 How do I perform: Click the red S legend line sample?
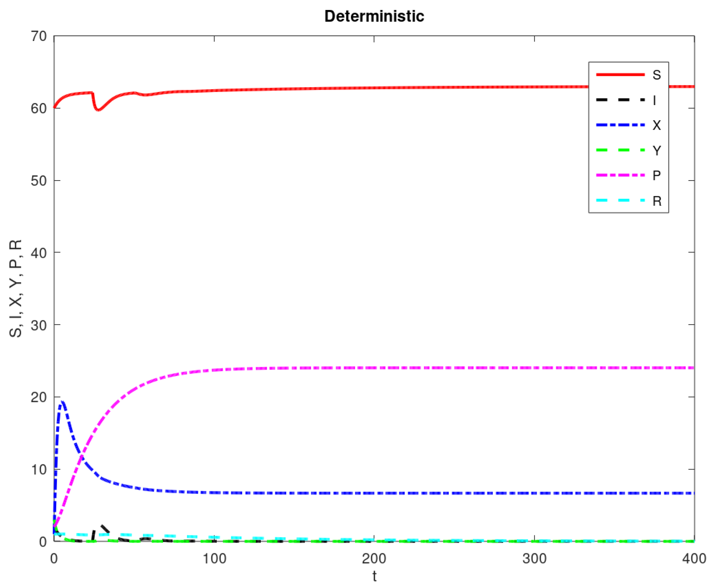(620, 74)
